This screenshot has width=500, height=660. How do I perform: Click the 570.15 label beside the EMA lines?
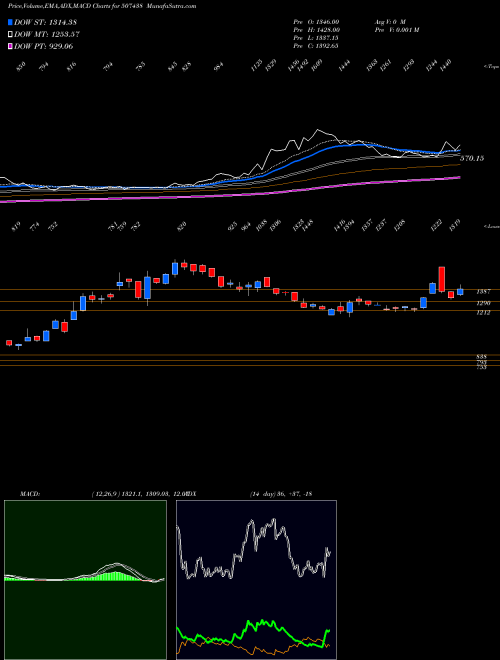[x=472, y=158]
